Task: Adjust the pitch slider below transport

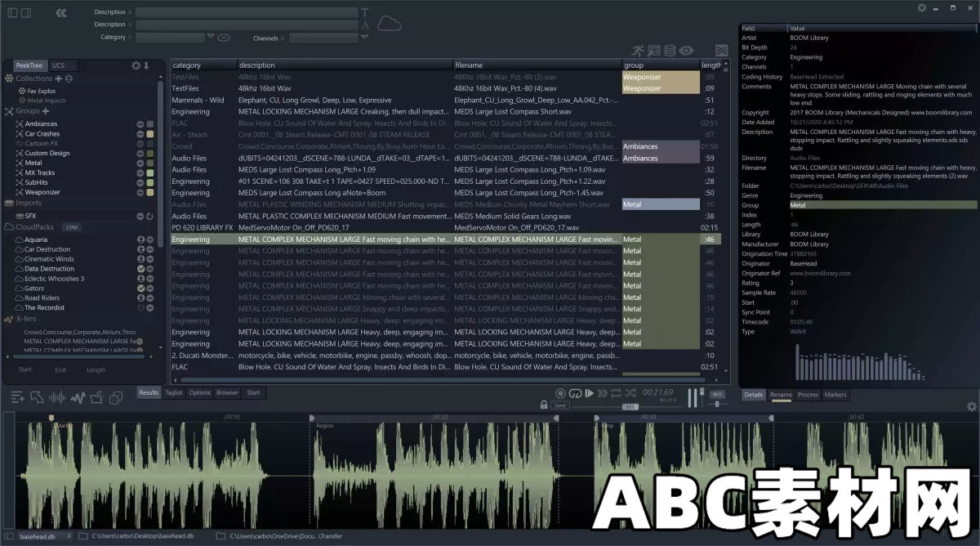Action: tap(630, 406)
